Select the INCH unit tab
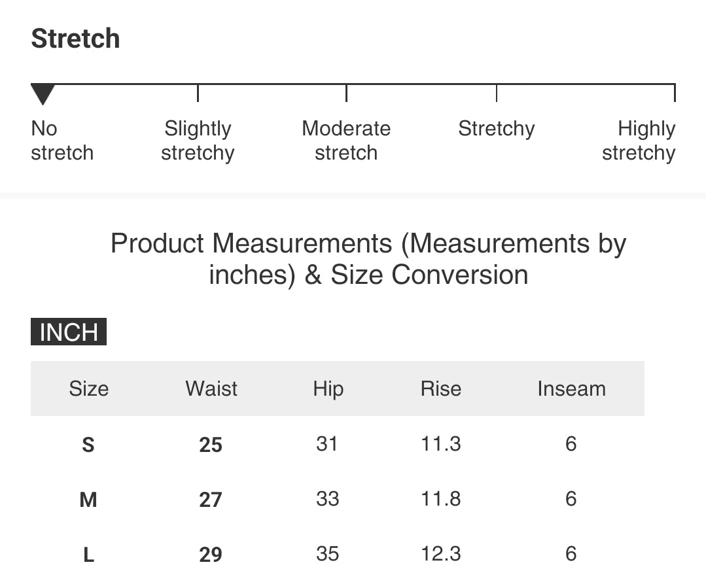Screen dimensions: 706x588 click(x=69, y=332)
